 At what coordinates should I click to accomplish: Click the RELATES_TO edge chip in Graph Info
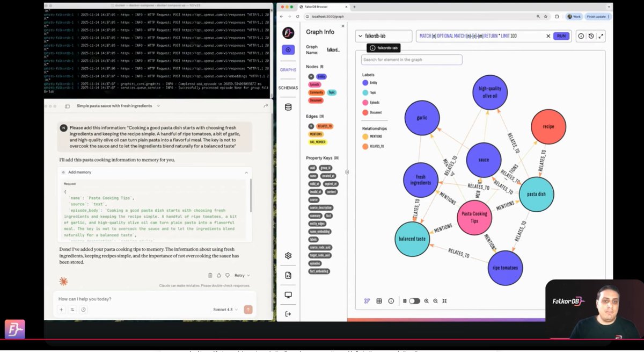coord(324,126)
